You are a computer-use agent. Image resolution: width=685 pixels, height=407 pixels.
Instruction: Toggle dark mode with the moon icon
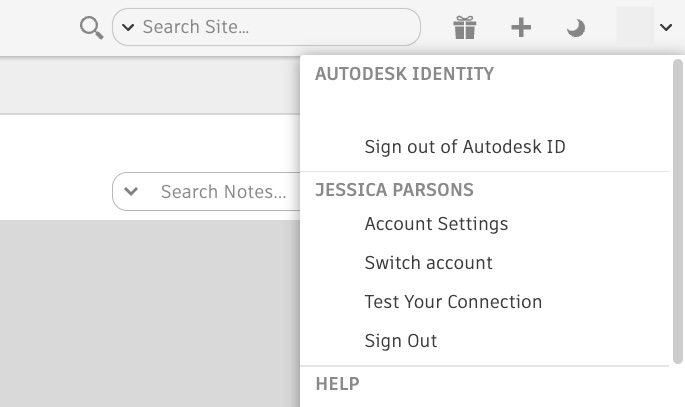tap(576, 28)
